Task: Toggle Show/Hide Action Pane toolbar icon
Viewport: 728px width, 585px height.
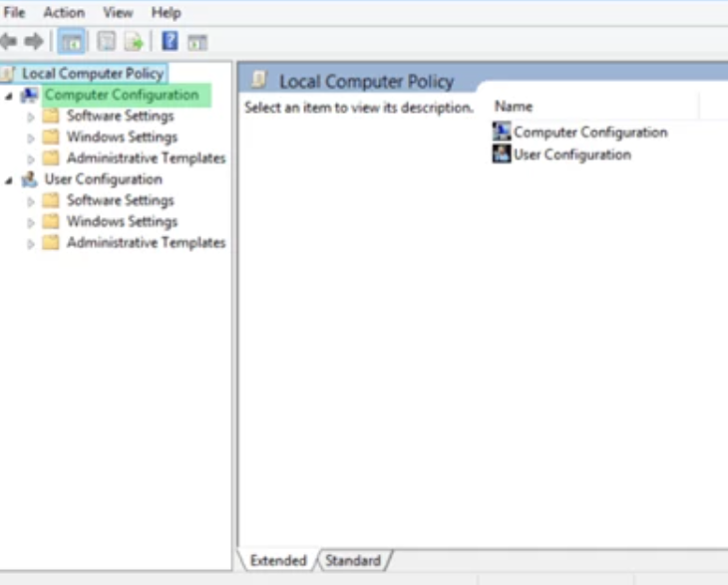Action: click(x=197, y=43)
